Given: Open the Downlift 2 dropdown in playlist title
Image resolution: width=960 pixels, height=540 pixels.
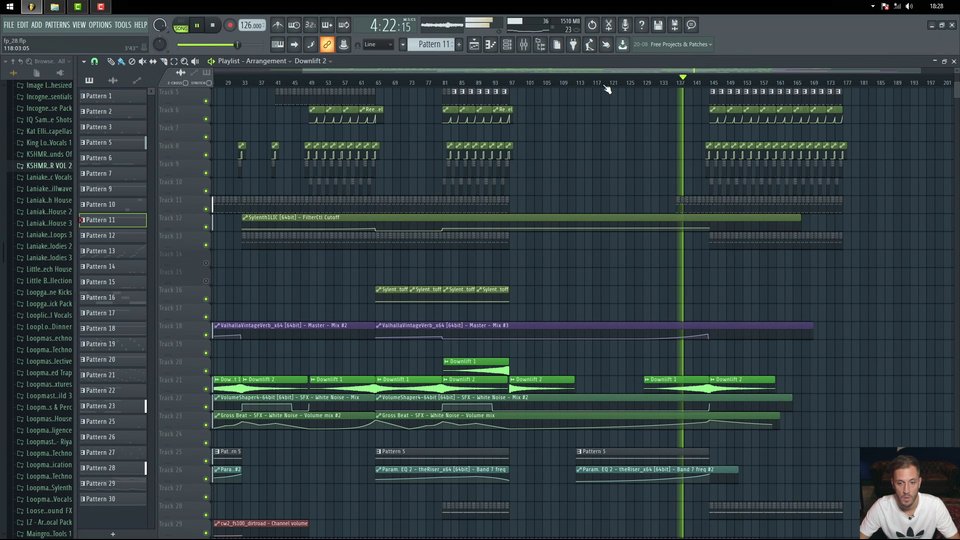Looking at the screenshot, I should 313,61.
